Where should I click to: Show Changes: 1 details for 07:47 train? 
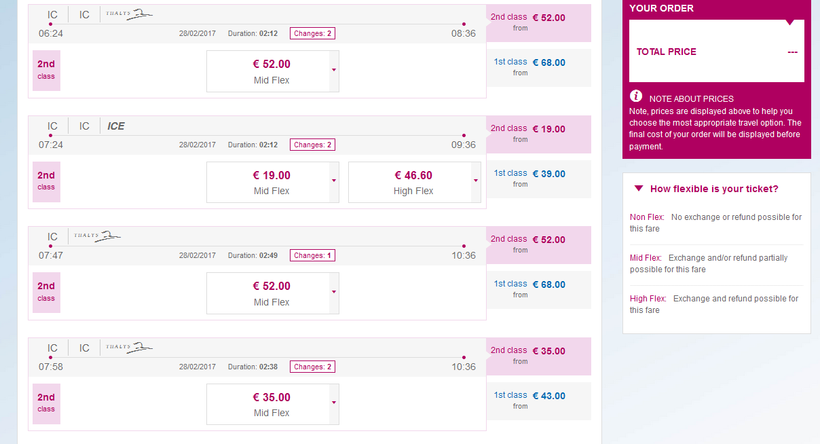click(x=312, y=255)
